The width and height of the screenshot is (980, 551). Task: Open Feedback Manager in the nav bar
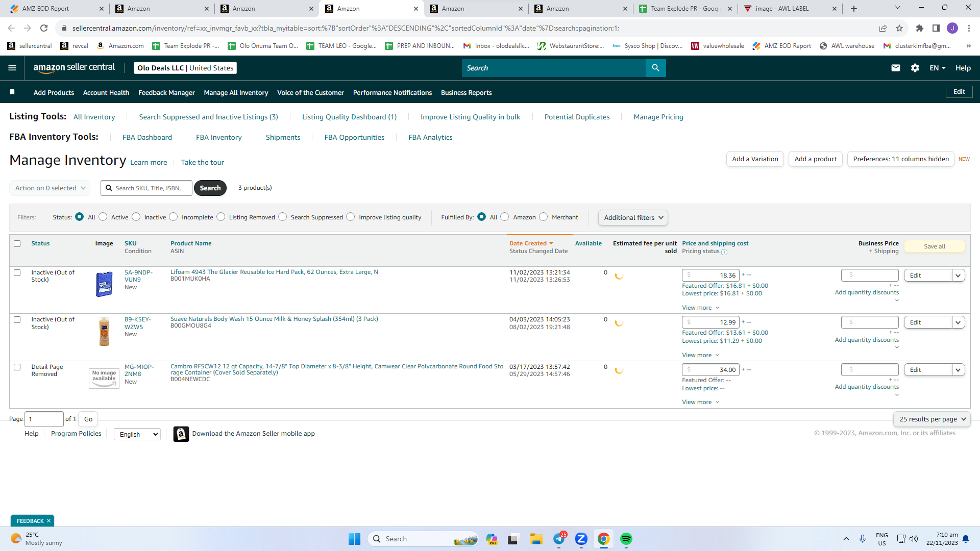point(166,92)
